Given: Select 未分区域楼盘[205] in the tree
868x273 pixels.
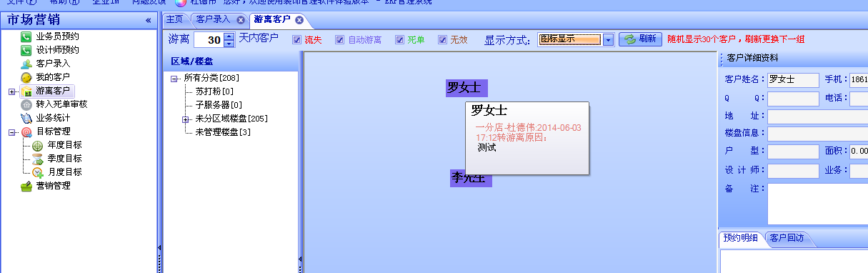Looking at the screenshot, I should (x=231, y=119).
